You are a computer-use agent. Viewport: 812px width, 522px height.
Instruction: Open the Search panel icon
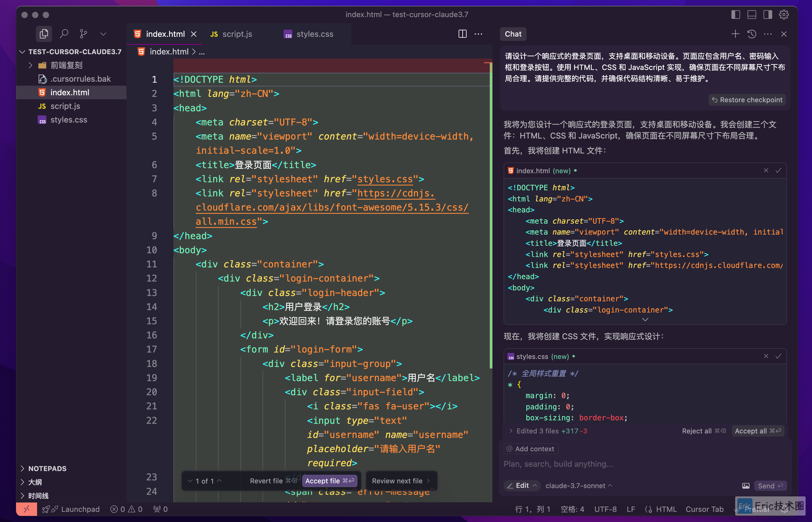[x=64, y=34]
